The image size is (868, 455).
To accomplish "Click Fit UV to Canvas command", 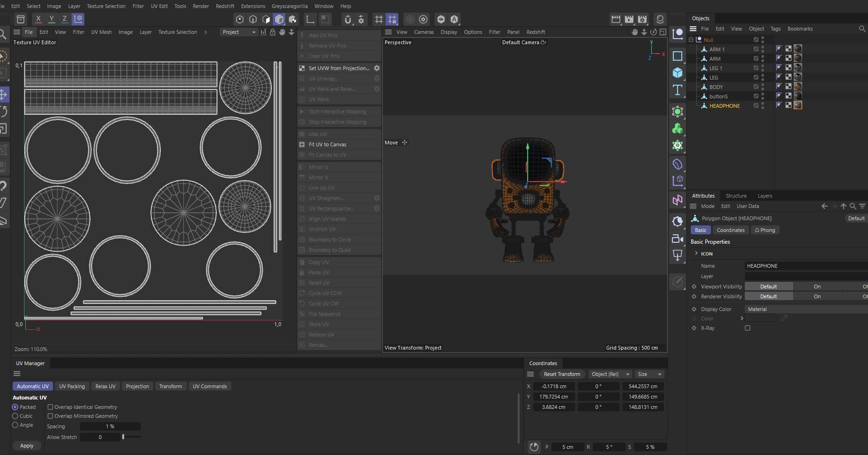I will [x=339, y=144].
